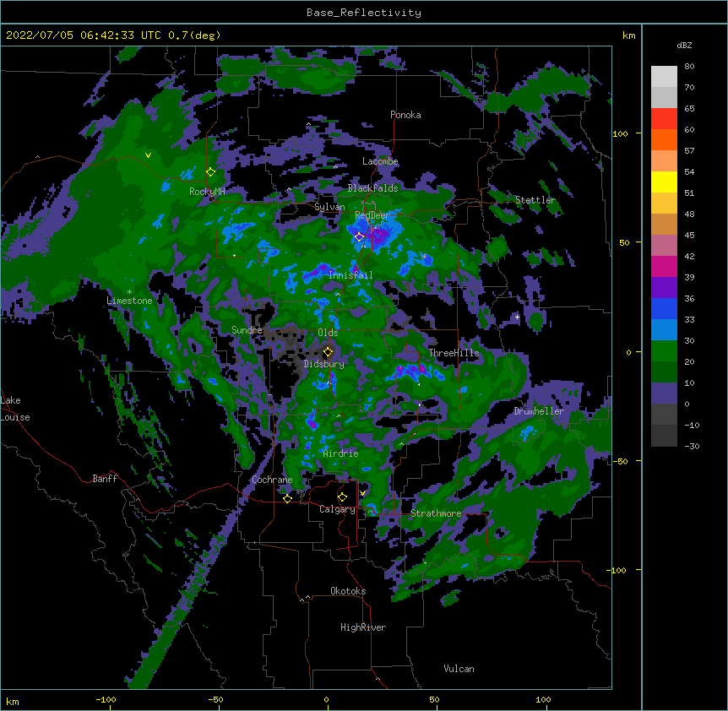This screenshot has height=711, width=728.
Task: Click the Drumheller label
Action: click(539, 411)
